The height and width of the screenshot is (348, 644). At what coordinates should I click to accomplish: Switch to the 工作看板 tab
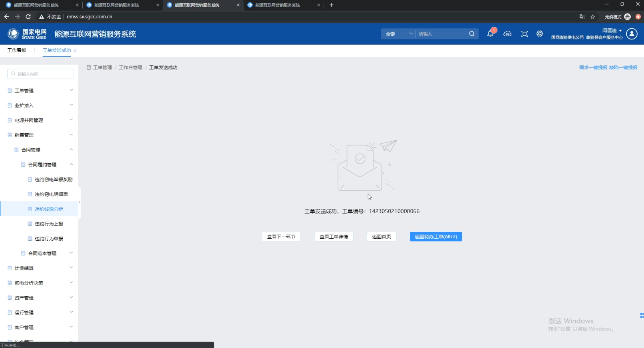tap(17, 50)
